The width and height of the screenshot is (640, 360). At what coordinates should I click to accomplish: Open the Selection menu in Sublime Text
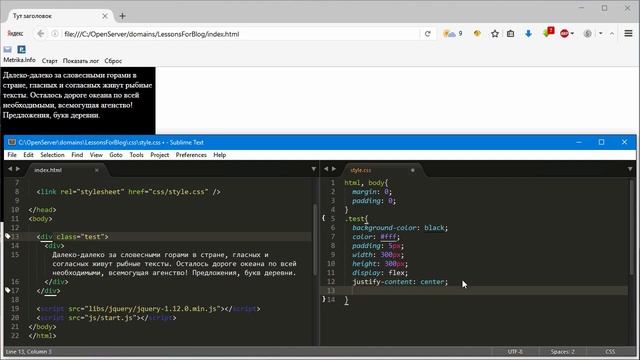(x=52, y=155)
